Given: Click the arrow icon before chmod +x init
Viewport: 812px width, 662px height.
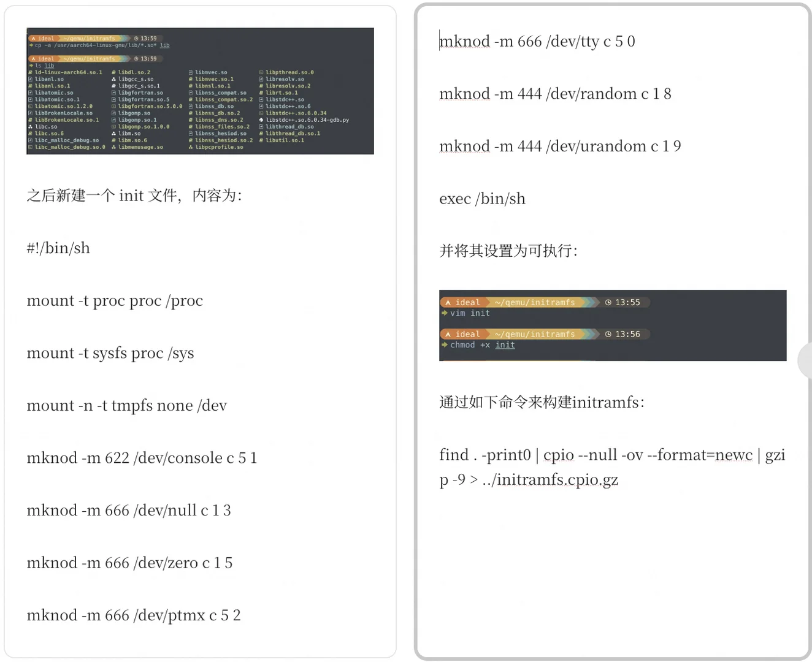Looking at the screenshot, I should pyautogui.click(x=444, y=344).
